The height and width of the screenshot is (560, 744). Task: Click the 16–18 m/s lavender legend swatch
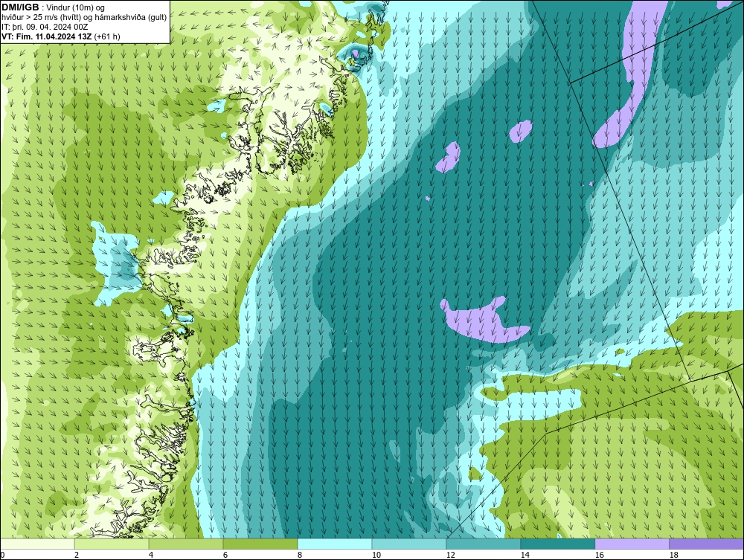632,544
